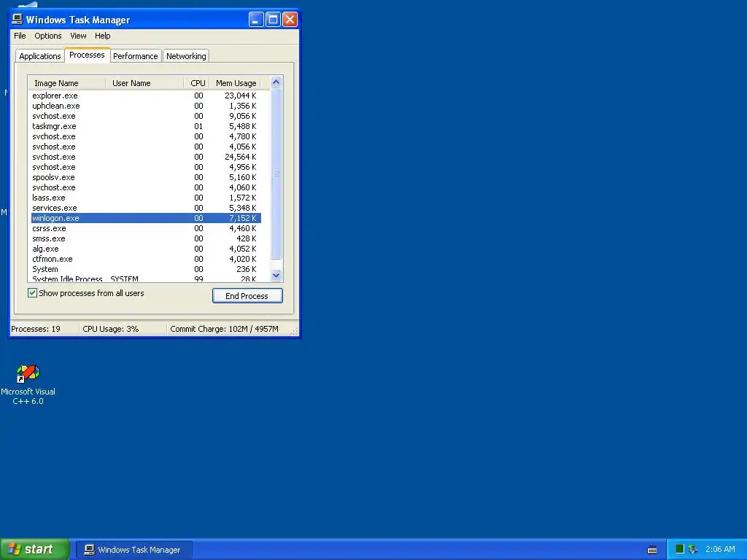Open the Options menu

tap(47, 36)
